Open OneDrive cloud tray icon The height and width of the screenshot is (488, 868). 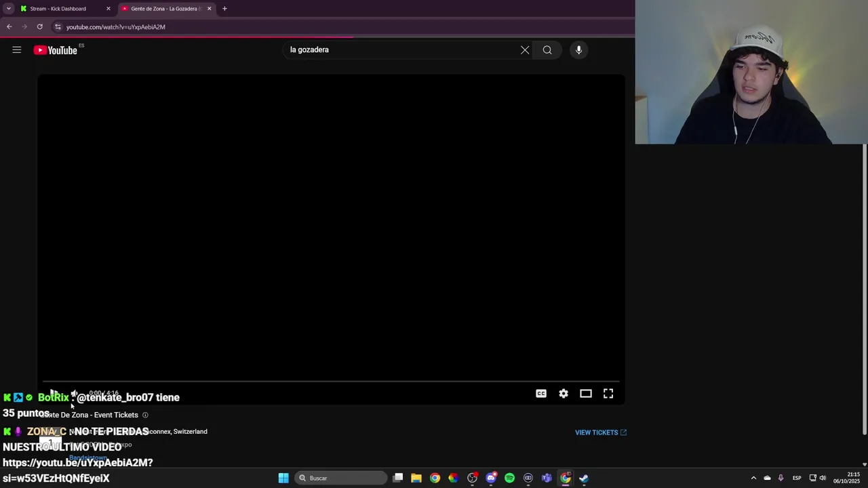(767, 478)
